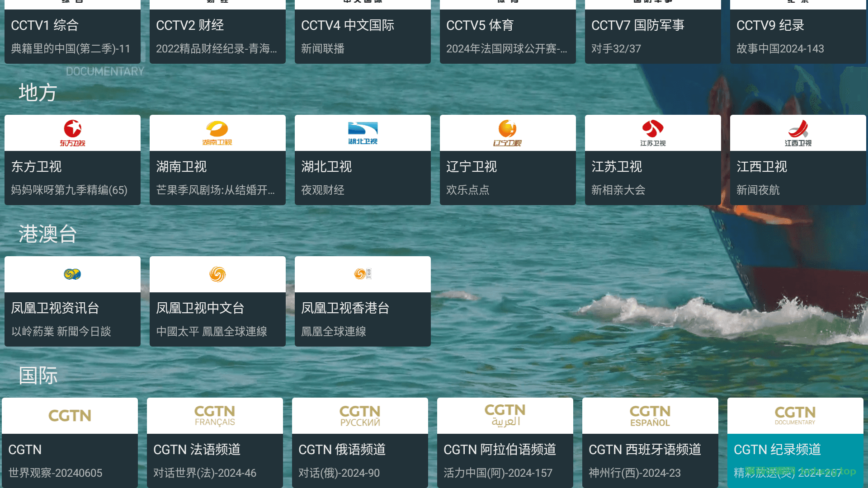Click the CGTN 法语频道 title

(x=197, y=450)
